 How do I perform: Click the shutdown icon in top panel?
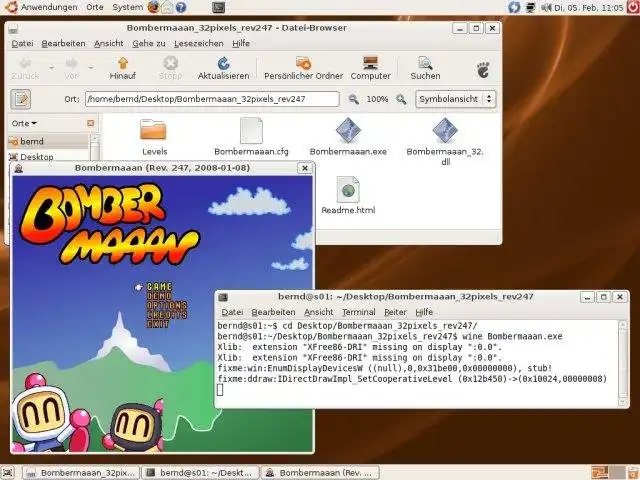pyautogui.click(x=633, y=7)
